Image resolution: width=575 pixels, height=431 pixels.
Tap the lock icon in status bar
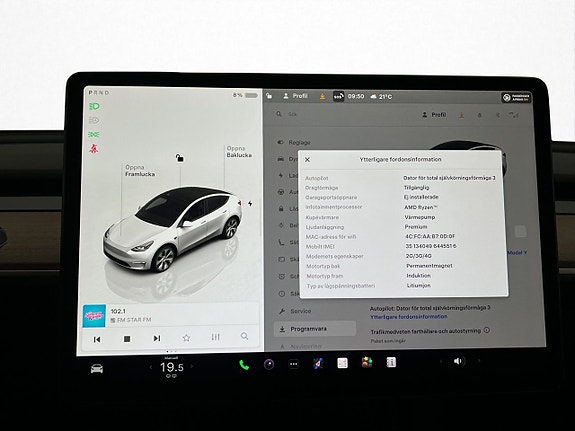pos(269,96)
